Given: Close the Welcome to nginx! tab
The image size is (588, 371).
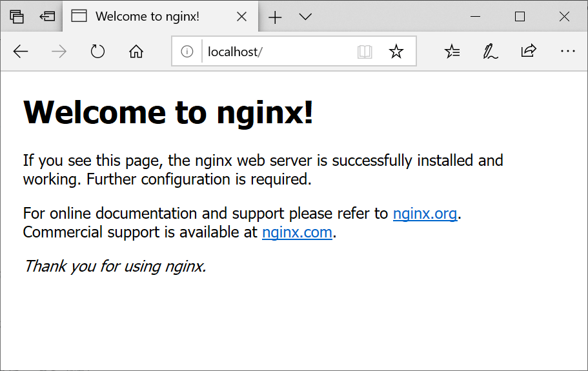Looking at the screenshot, I should pyautogui.click(x=242, y=17).
